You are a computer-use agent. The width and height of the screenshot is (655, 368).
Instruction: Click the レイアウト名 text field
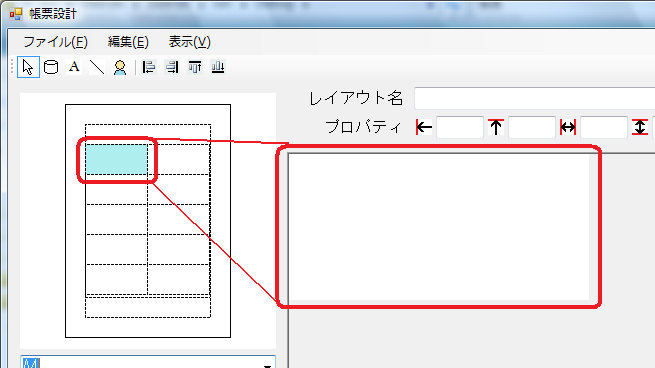(535, 99)
